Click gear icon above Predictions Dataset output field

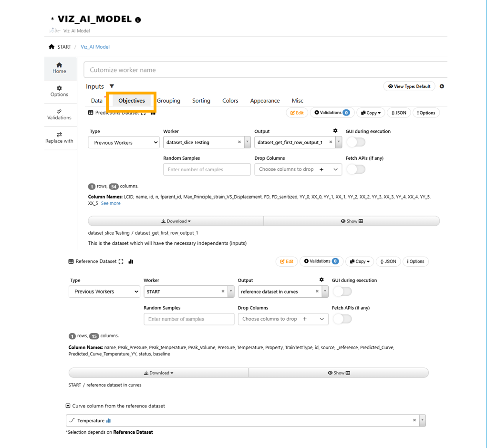point(335,131)
